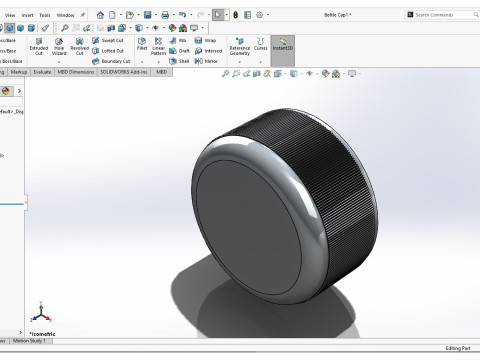Choose the Swept Cut command
Viewport: 480px width, 360px height.
[108, 40]
